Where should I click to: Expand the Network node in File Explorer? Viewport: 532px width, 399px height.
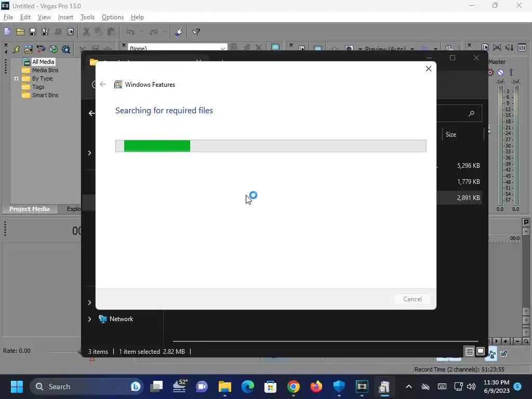pos(89,319)
